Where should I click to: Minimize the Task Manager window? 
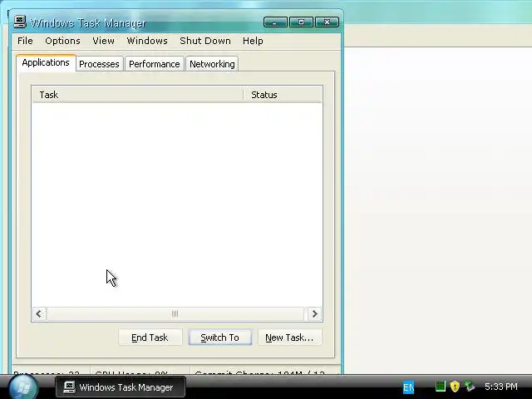275,22
